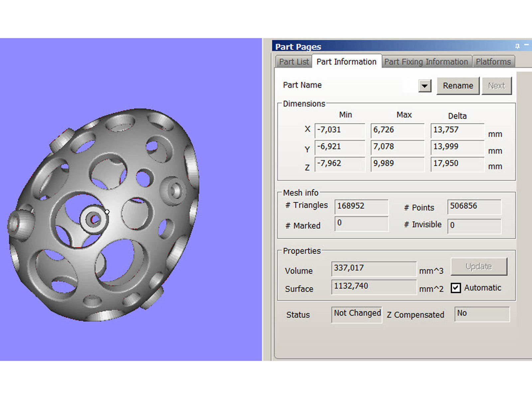Switch to the Part List tab
Image resolution: width=532 pixels, height=399 pixels.
tap(294, 62)
